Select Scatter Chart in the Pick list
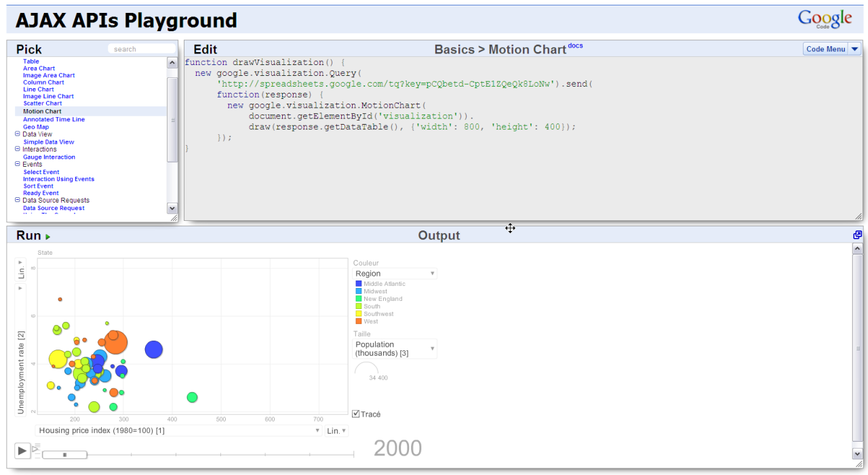 (43, 103)
